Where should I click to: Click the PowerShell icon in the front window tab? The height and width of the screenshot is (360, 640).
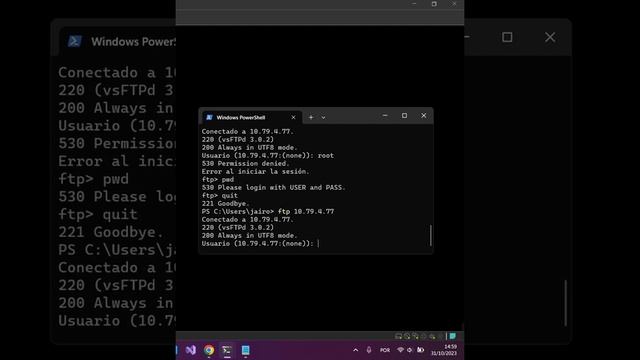coord(209,118)
